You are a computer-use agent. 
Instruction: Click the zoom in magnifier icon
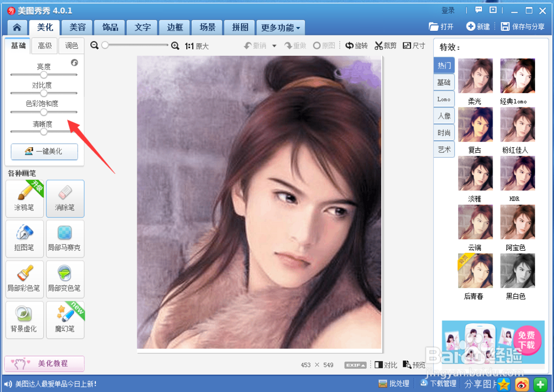click(x=175, y=45)
